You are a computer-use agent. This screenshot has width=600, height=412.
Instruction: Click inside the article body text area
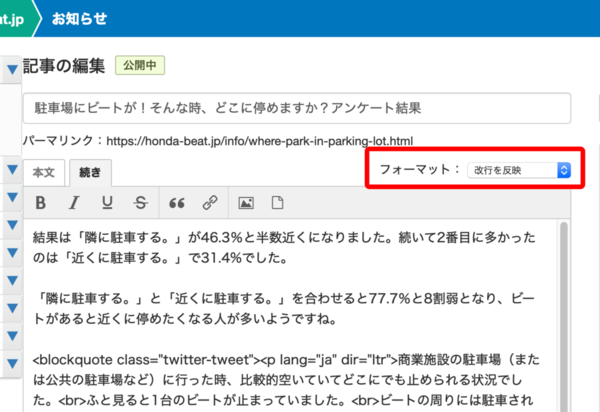291,315
